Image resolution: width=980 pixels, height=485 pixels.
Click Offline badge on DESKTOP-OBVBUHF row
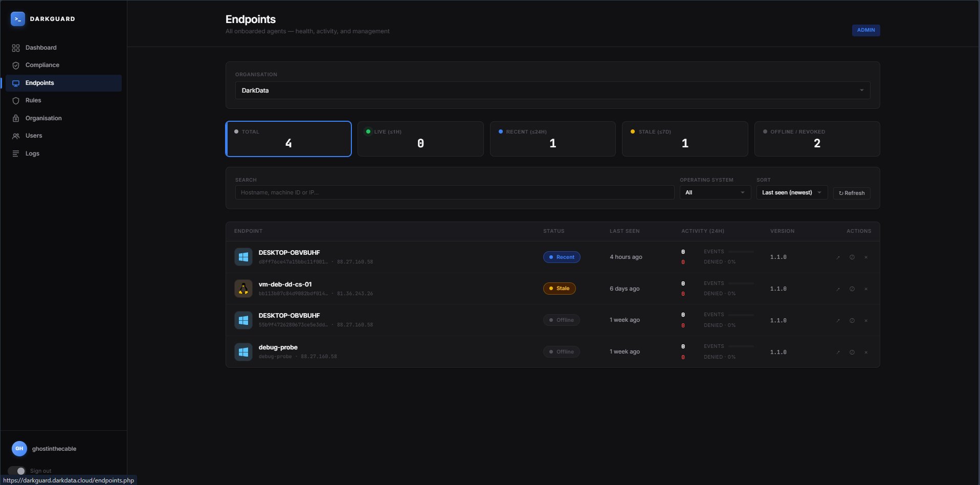(562, 320)
